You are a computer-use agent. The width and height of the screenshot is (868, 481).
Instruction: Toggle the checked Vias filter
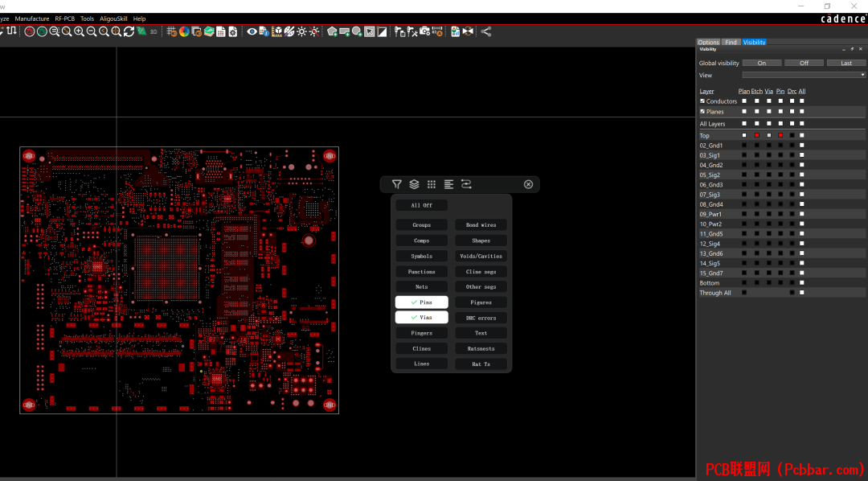tap(422, 317)
